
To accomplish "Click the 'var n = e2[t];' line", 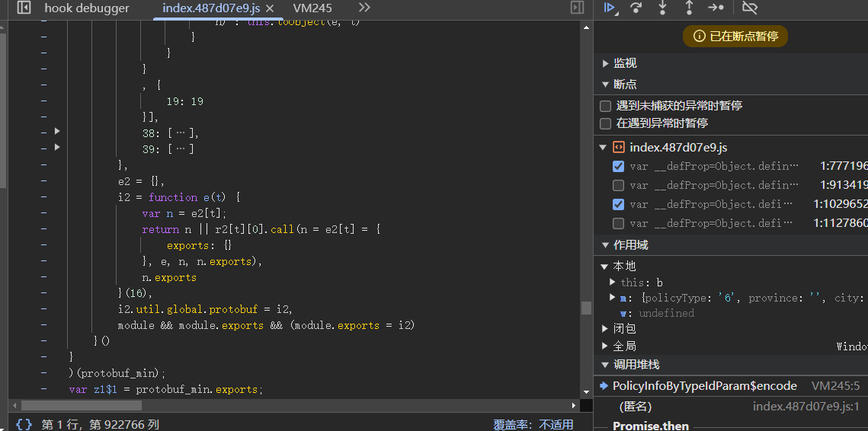I will [184, 213].
